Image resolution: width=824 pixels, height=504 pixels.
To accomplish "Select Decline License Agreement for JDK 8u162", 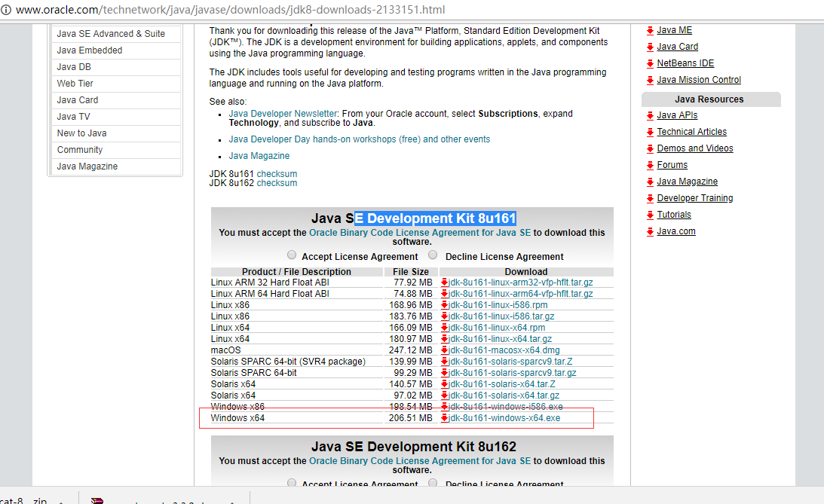I will 433,482.
